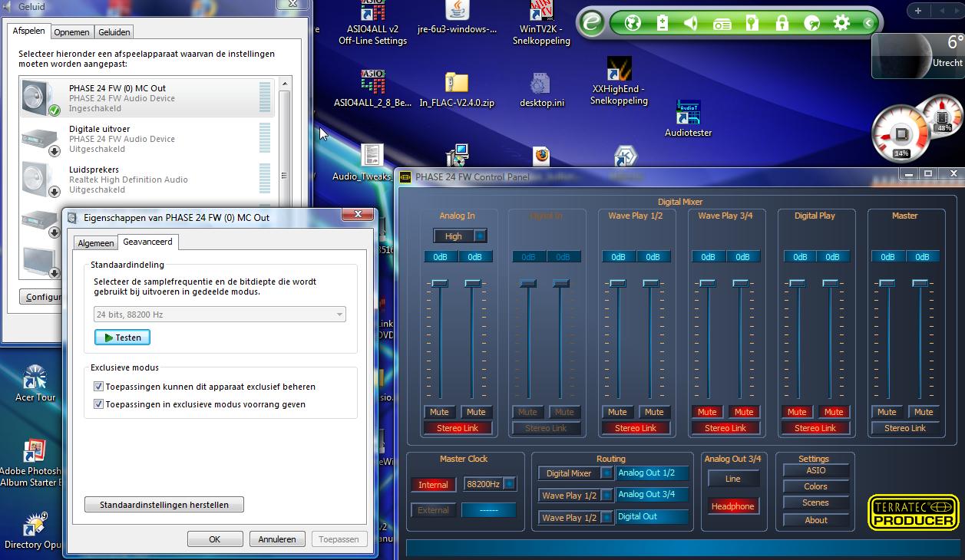Select Internal as the Master Clock source
Viewport: 965px width, 560px height.
point(433,485)
